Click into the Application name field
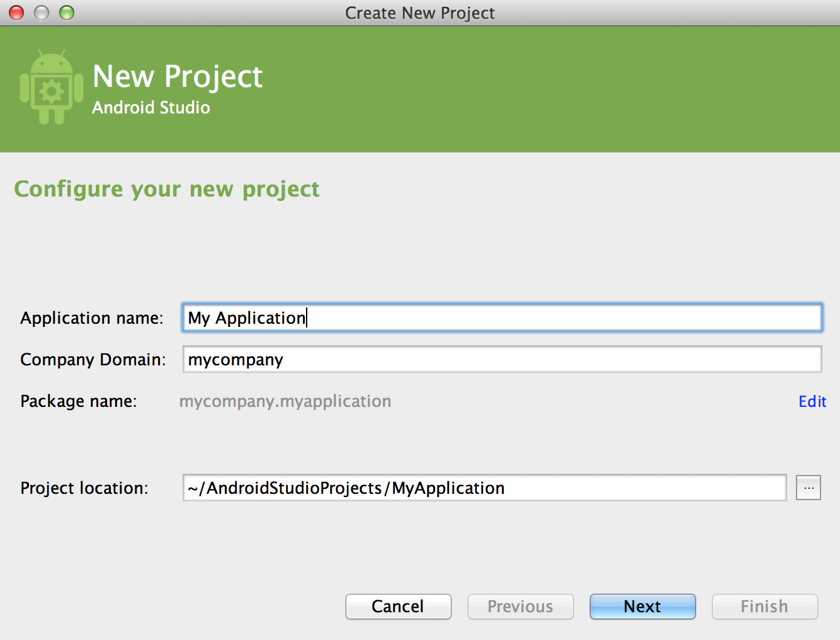840x640 pixels. pyautogui.click(x=501, y=318)
